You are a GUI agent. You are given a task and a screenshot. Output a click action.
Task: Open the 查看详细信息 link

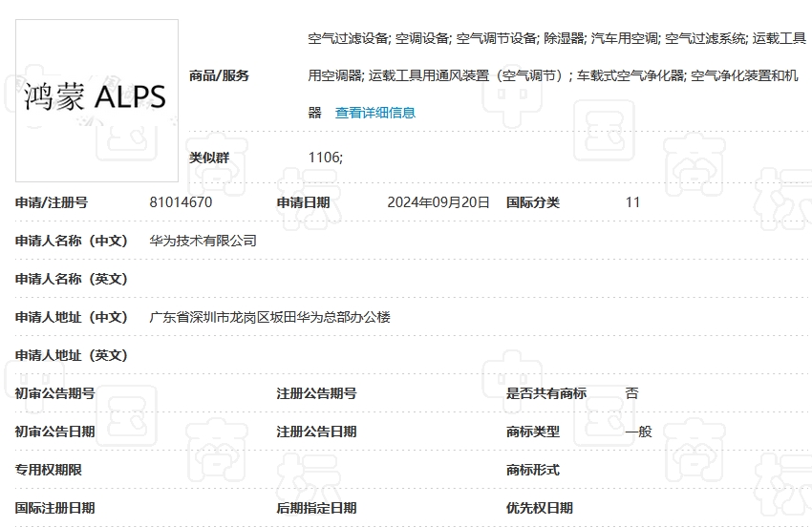coord(374,113)
